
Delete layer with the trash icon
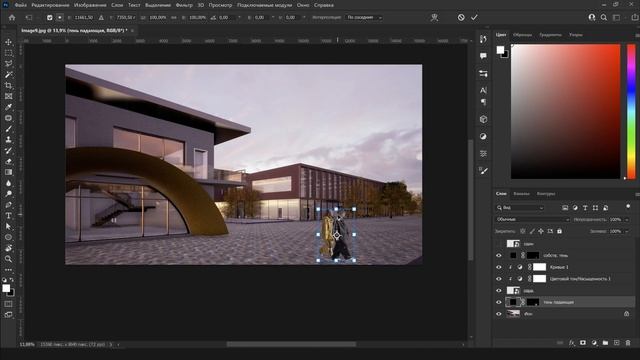click(628, 343)
